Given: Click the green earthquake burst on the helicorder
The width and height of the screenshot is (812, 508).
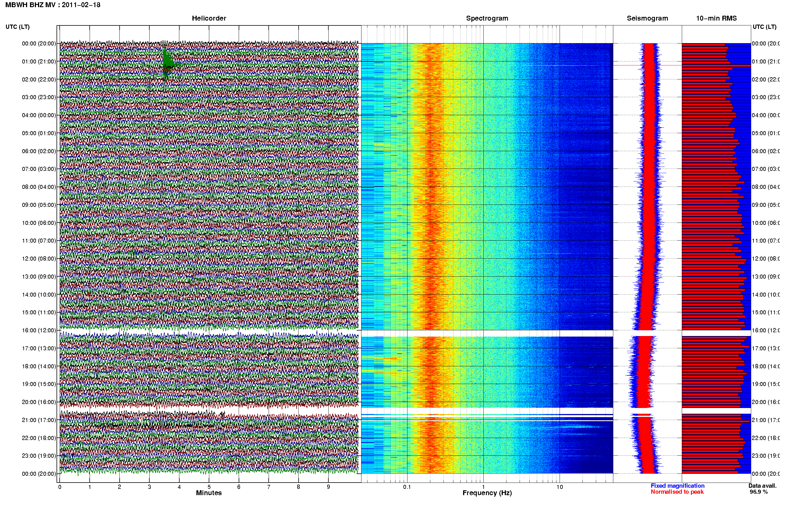Looking at the screenshot, I should click(168, 63).
